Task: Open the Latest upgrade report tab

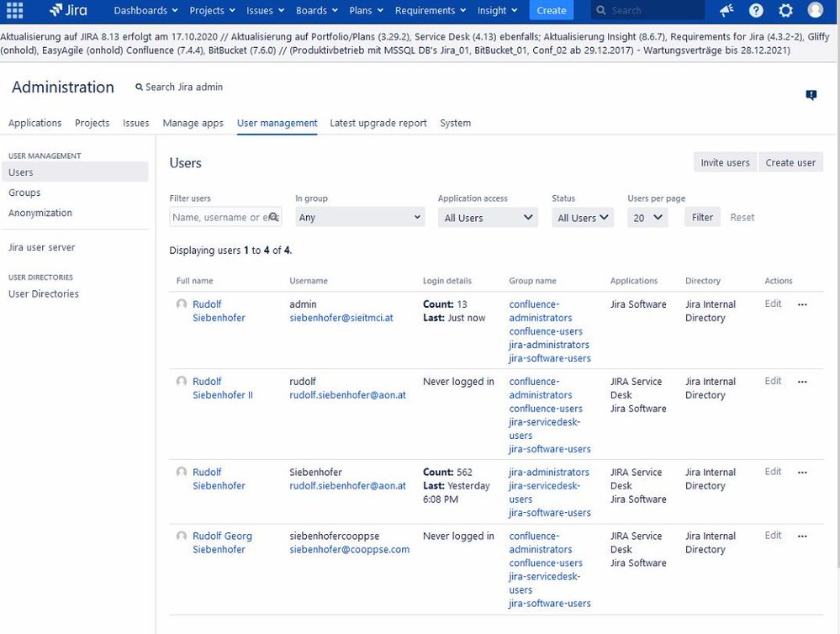Action: click(x=378, y=123)
